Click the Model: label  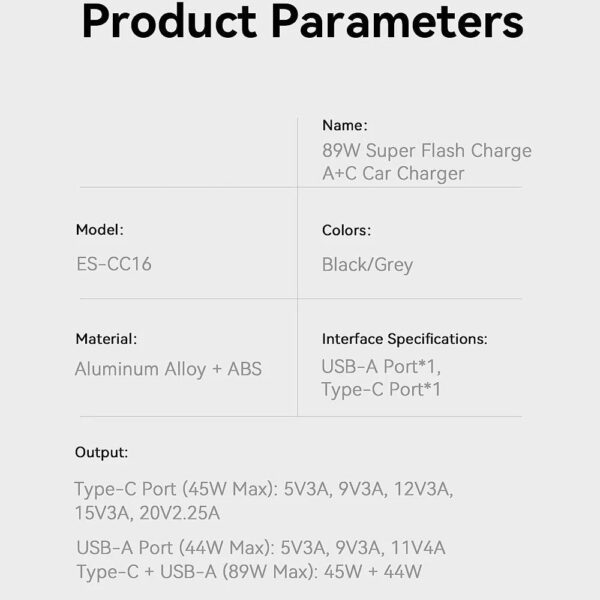coord(100,230)
